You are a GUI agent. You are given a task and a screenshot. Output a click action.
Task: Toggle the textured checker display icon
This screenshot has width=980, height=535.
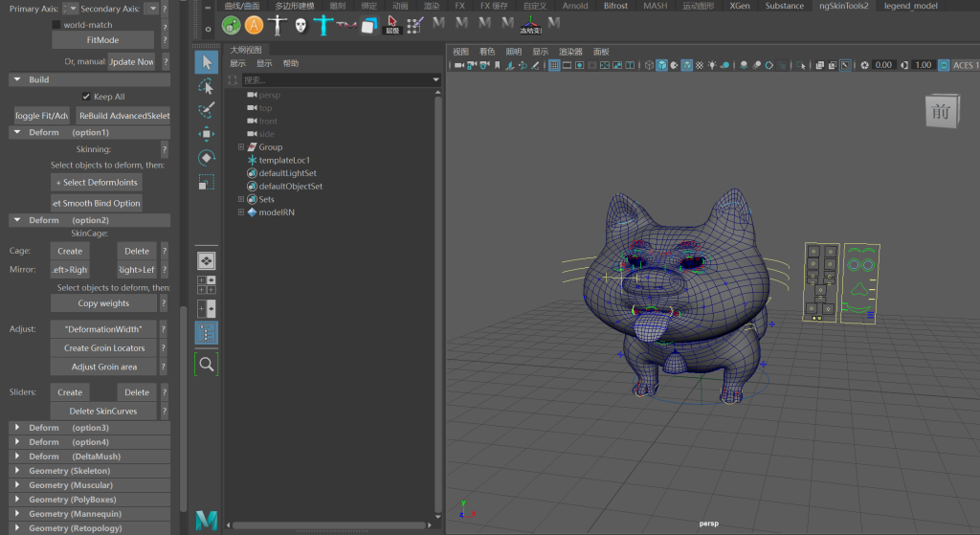(x=700, y=65)
